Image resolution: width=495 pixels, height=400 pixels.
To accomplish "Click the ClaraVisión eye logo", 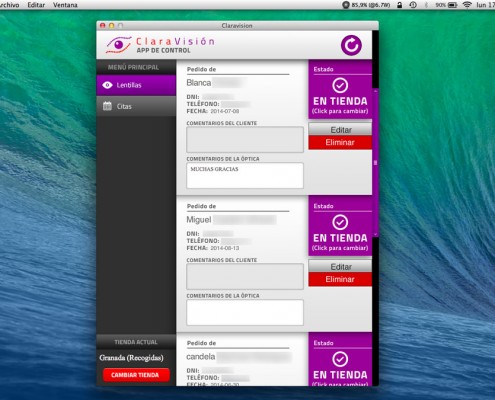I will (x=119, y=45).
